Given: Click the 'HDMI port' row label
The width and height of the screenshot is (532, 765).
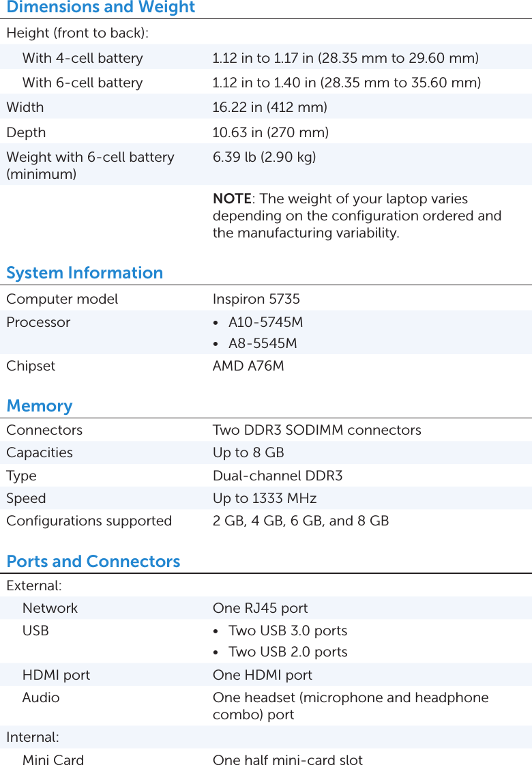Looking at the screenshot, I should (x=56, y=675).
